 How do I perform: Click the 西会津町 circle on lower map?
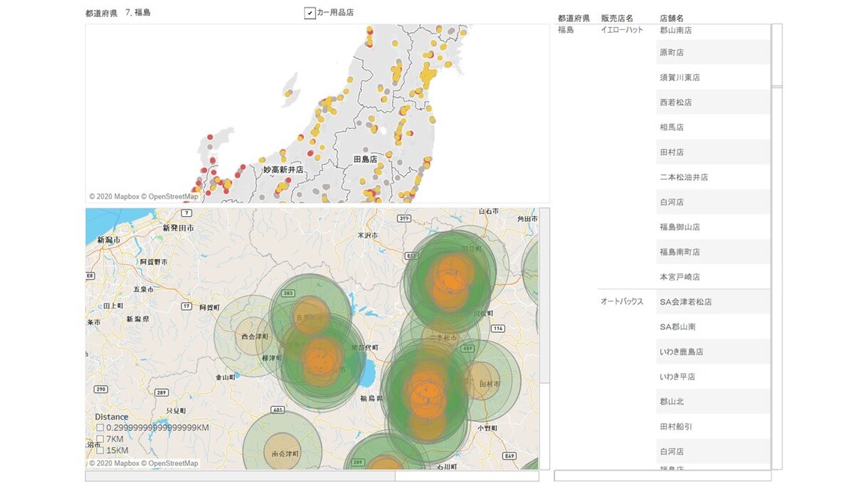pos(254,336)
